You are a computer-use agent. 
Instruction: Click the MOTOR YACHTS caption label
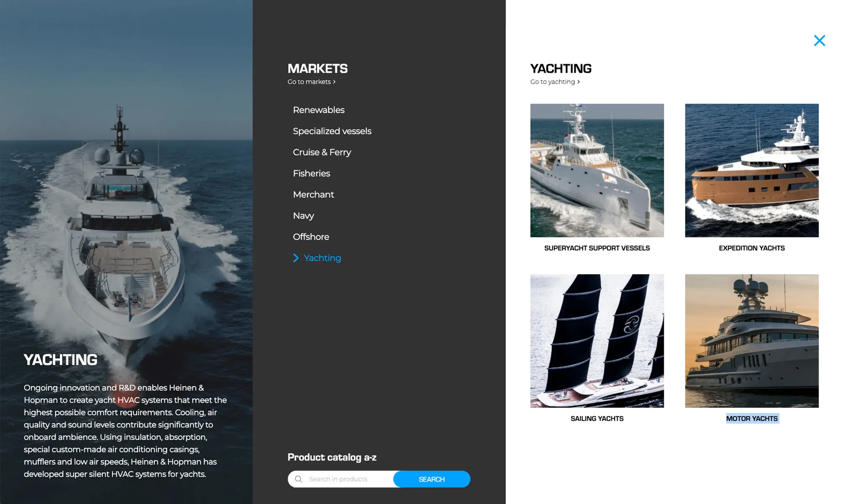coord(752,418)
